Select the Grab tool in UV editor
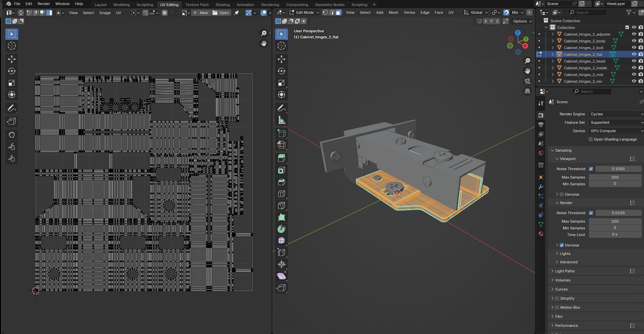 click(12, 135)
